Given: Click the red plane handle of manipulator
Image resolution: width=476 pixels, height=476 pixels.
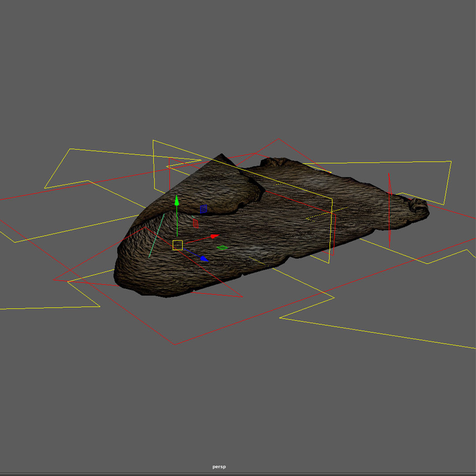Looking at the screenshot, I should [x=196, y=223].
